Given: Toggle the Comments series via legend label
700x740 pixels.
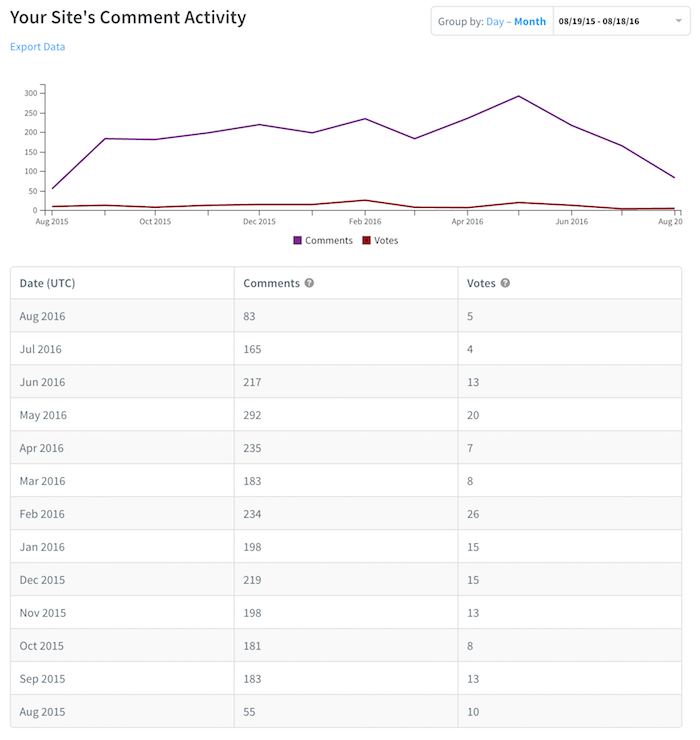Looking at the screenshot, I should [x=329, y=241].
